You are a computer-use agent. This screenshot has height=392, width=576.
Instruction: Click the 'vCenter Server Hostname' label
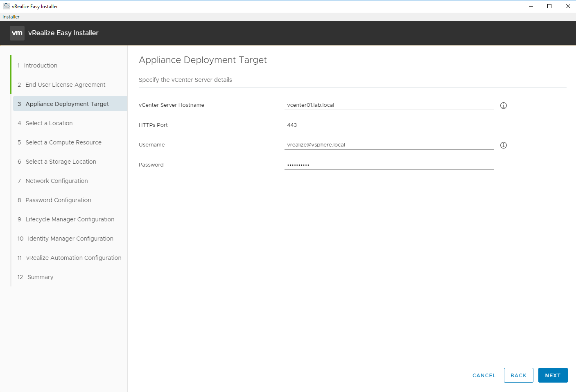172,105
